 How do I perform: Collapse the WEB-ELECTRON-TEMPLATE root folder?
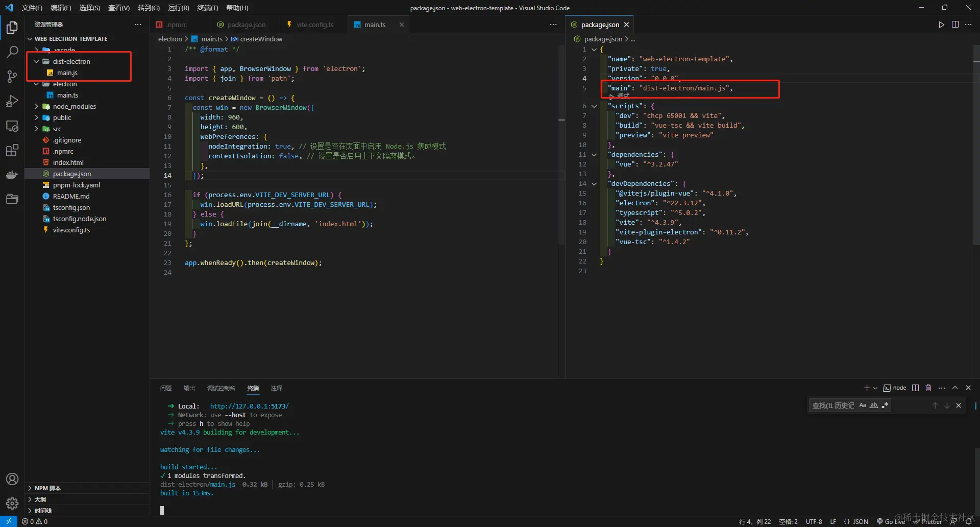pyautogui.click(x=30, y=39)
